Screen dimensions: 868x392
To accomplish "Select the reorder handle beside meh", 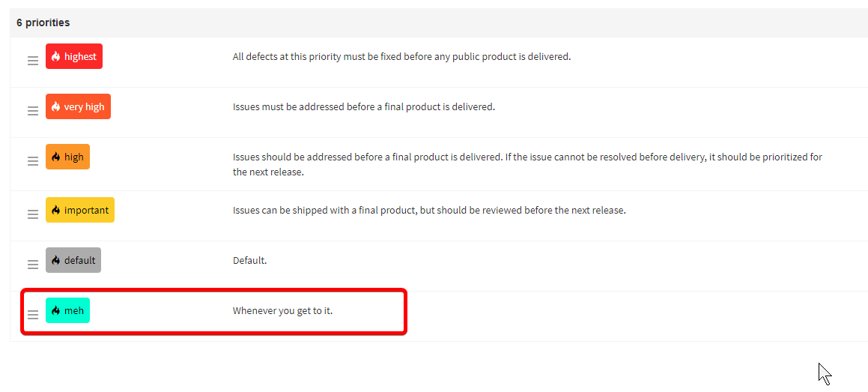I will pyautogui.click(x=33, y=315).
